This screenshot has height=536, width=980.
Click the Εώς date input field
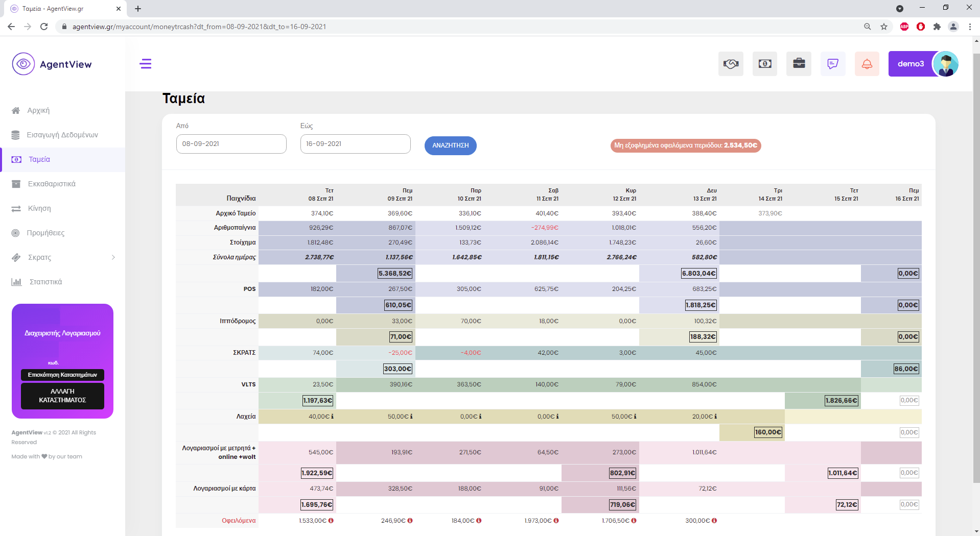(x=355, y=144)
